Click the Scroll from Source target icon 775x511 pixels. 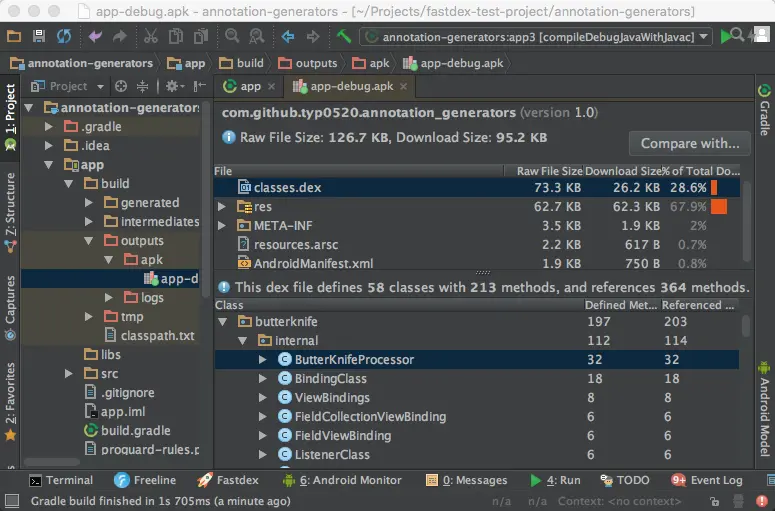pos(121,86)
